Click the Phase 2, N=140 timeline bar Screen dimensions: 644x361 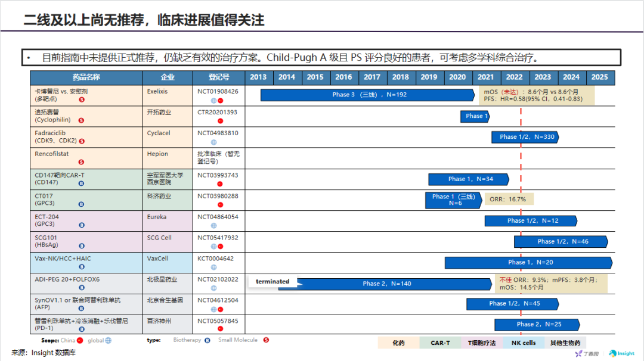(x=385, y=284)
